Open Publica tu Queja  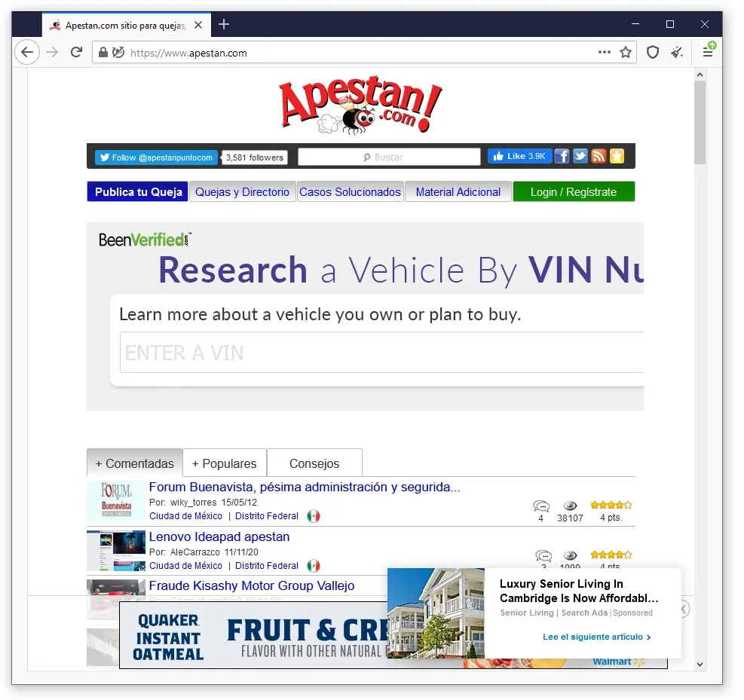(138, 191)
